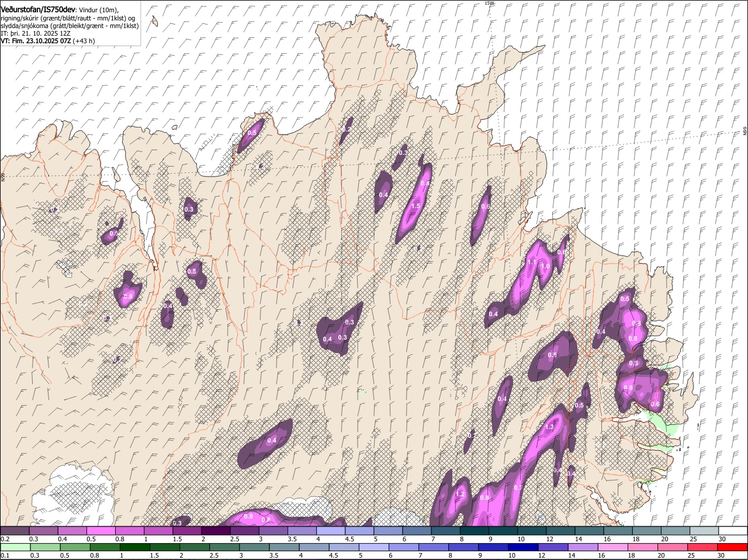The width and height of the screenshot is (748, 560).
Task: Pick the upper legend swatch between 3 and 3.5
Action: point(273,530)
